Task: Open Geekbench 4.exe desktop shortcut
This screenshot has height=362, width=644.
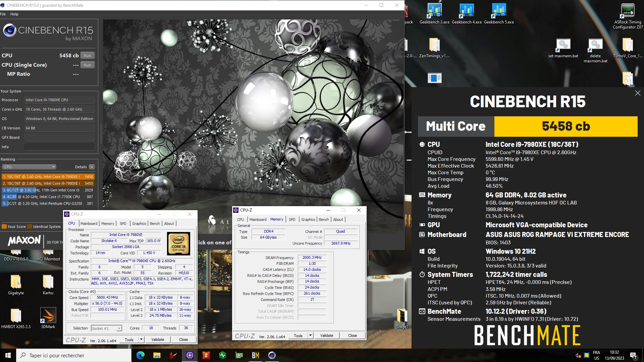Action: pyautogui.click(x=467, y=13)
